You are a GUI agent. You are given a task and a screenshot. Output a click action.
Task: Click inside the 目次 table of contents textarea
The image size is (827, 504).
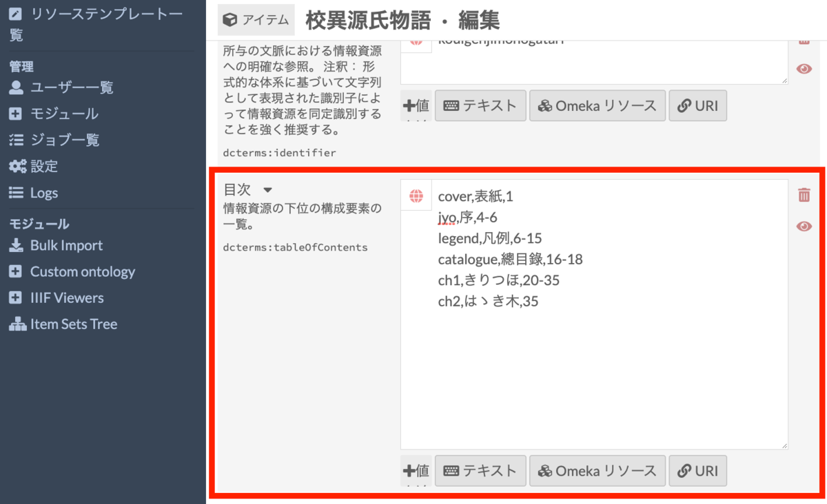tap(594, 315)
